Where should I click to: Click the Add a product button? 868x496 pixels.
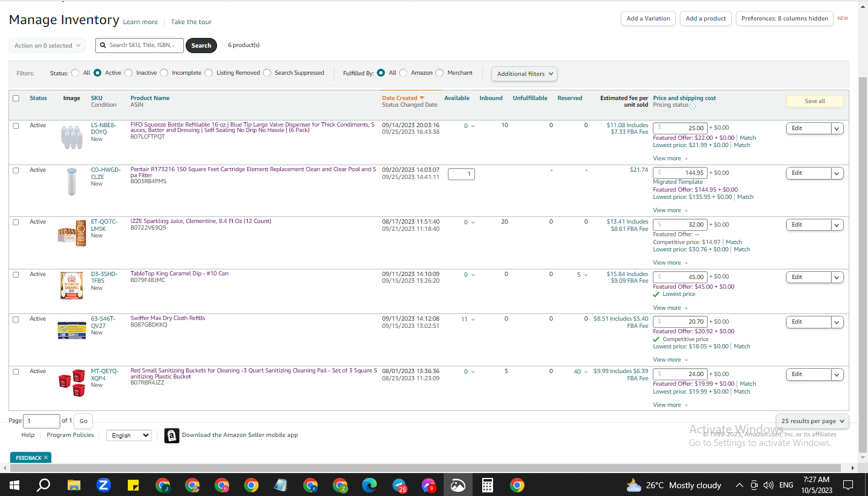[706, 19]
